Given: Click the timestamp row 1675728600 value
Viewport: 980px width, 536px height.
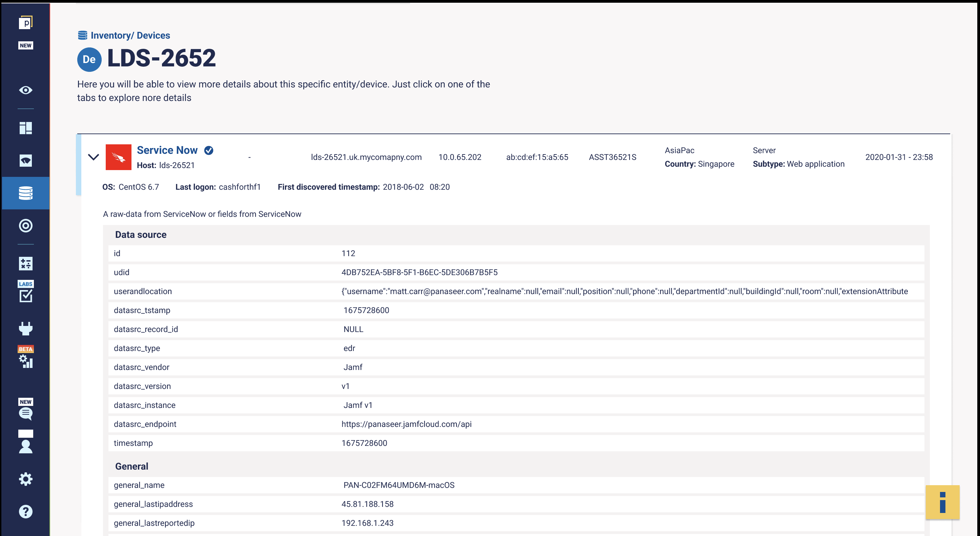Looking at the screenshot, I should 364,443.
